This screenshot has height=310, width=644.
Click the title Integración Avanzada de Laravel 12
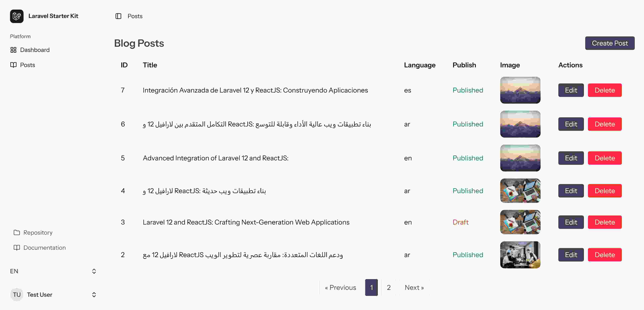tap(255, 90)
